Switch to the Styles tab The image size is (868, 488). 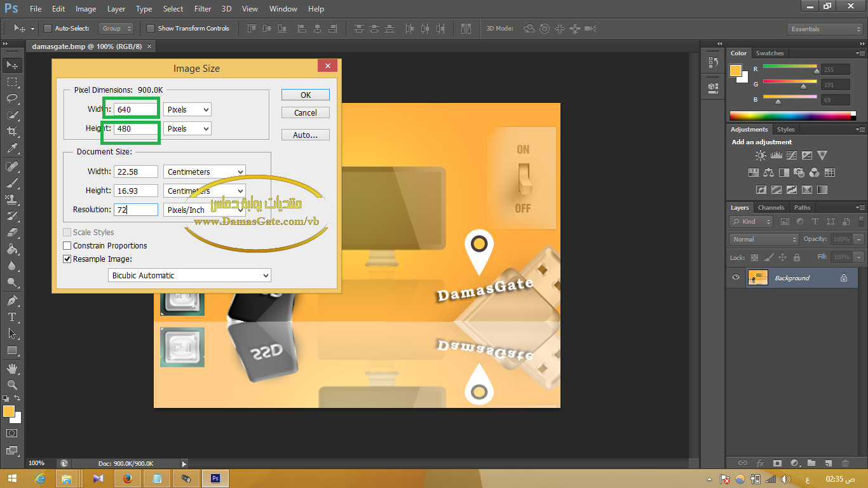point(785,130)
